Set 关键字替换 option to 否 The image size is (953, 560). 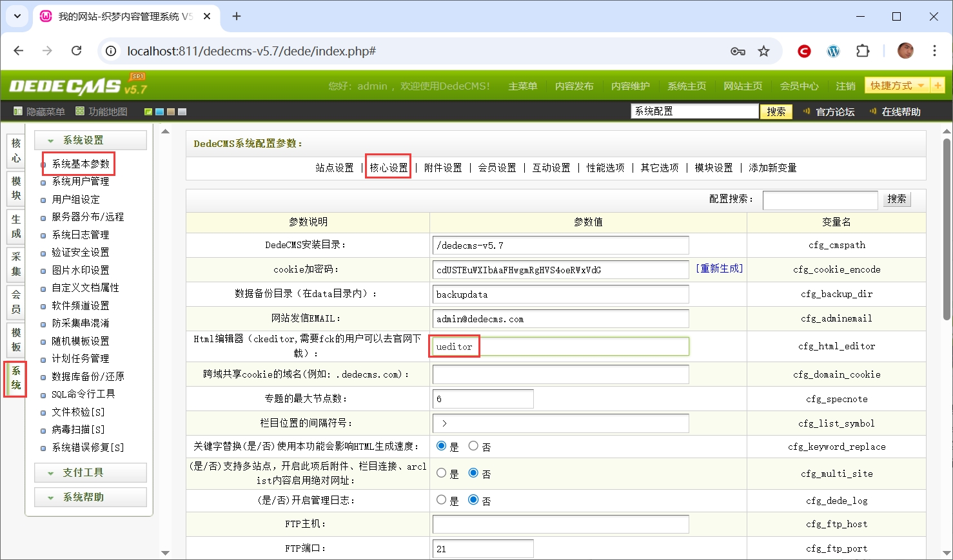[473, 446]
